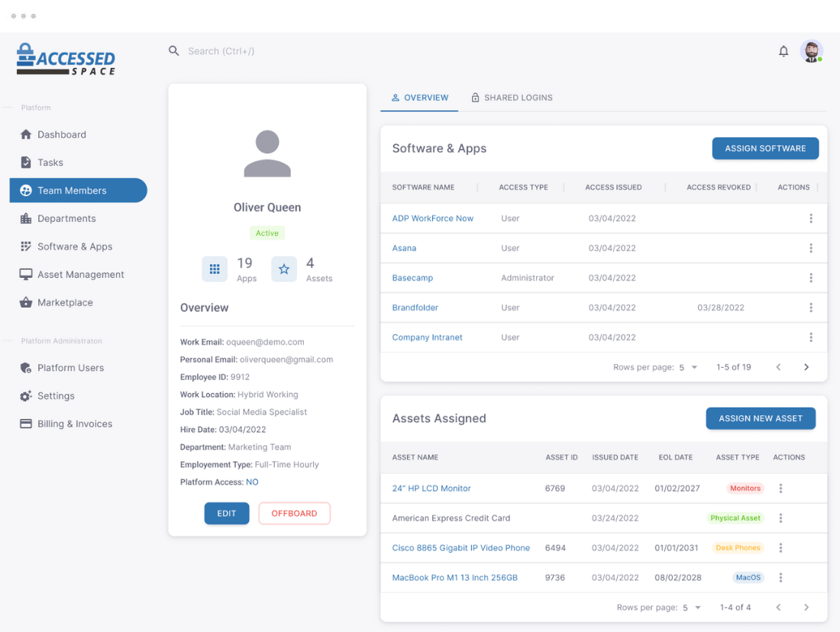Click the Edit button
Image resolution: width=840 pixels, height=632 pixels.
click(227, 513)
